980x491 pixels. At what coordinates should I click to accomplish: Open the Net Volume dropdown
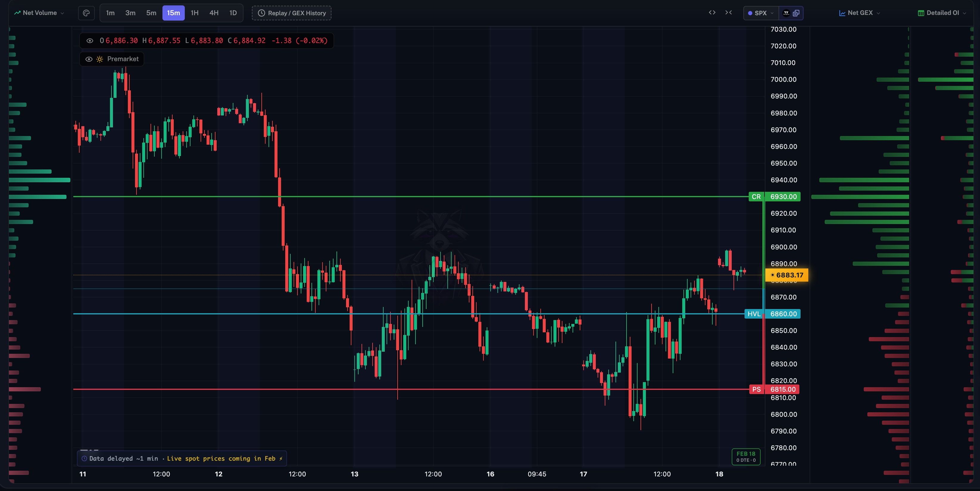(x=39, y=13)
